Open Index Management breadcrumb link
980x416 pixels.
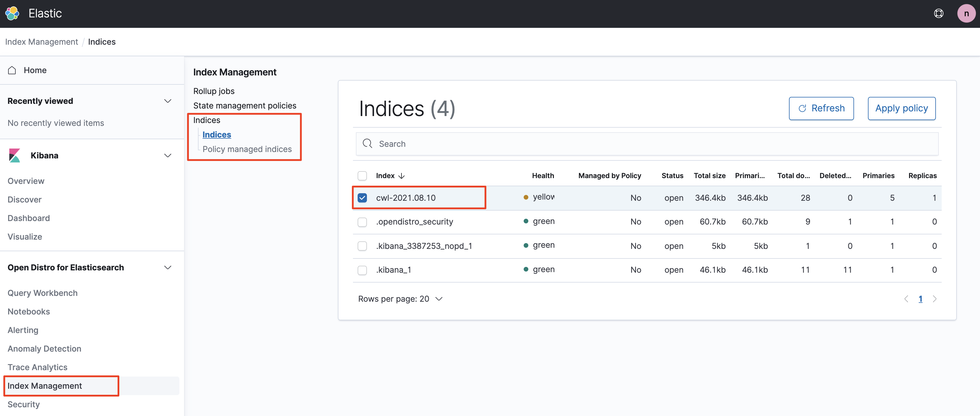[42, 42]
